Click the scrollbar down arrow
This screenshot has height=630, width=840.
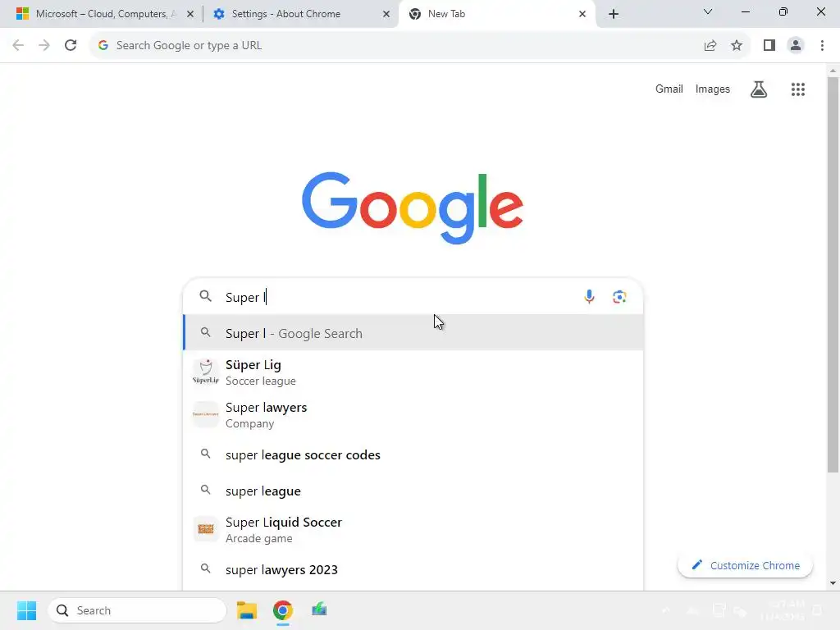point(833,583)
